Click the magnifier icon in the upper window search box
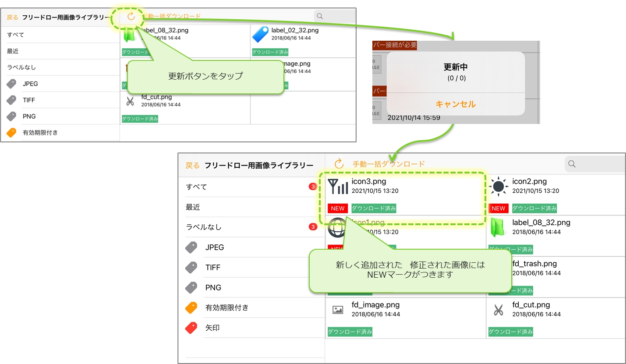 pyautogui.click(x=320, y=16)
